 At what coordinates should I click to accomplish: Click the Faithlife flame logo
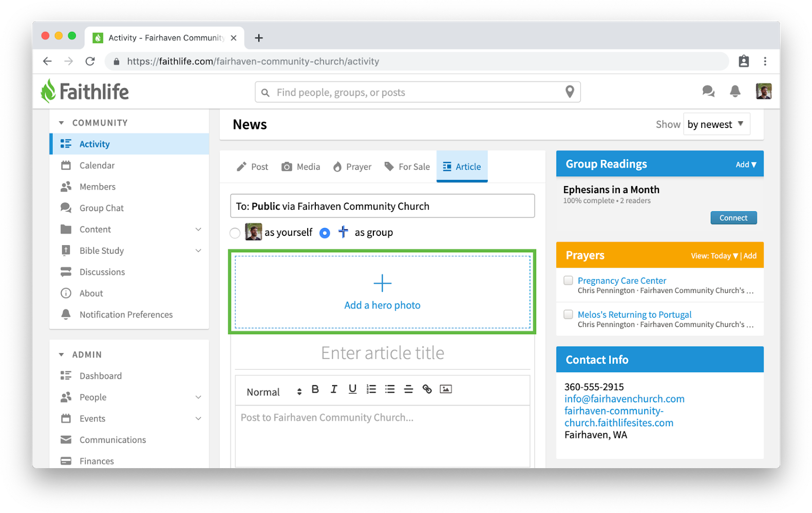pyautogui.click(x=48, y=91)
